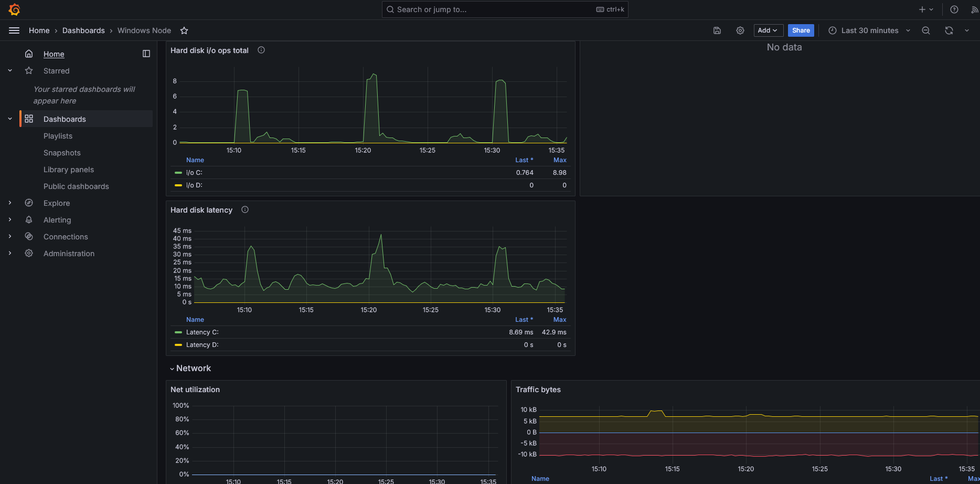Click the Connections icon in sidebar
This screenshot has width=980, height=484.
click(29, 236)
